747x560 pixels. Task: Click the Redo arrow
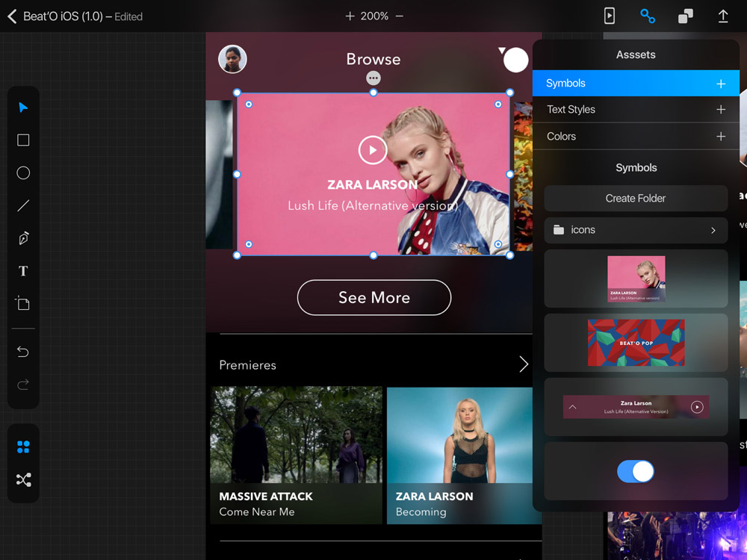pyautogui.click(x=23, y=385)
